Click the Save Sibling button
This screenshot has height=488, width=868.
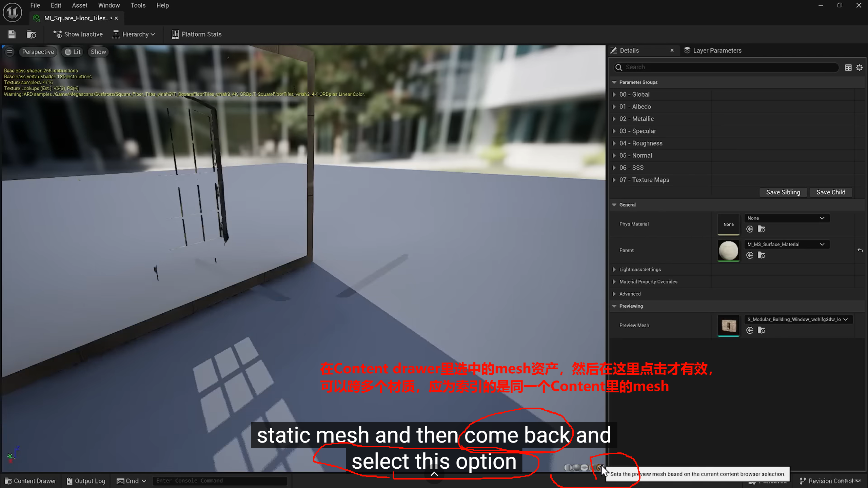783,192
